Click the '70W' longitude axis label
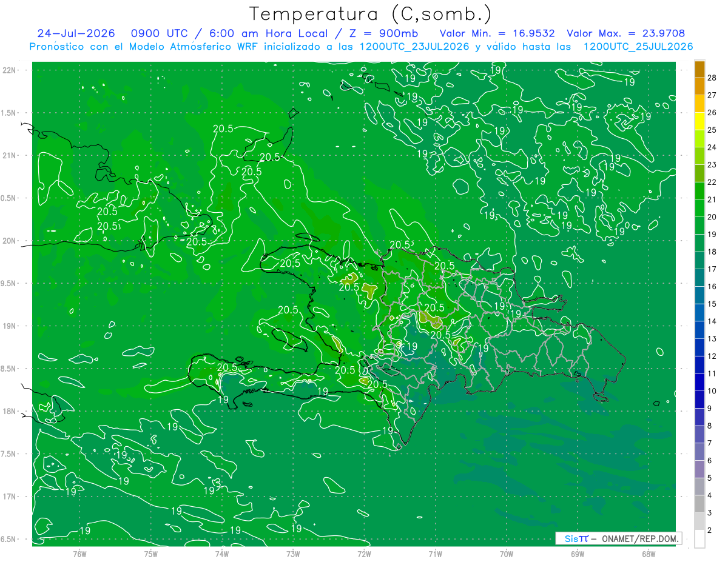 [x=506, y=554]
